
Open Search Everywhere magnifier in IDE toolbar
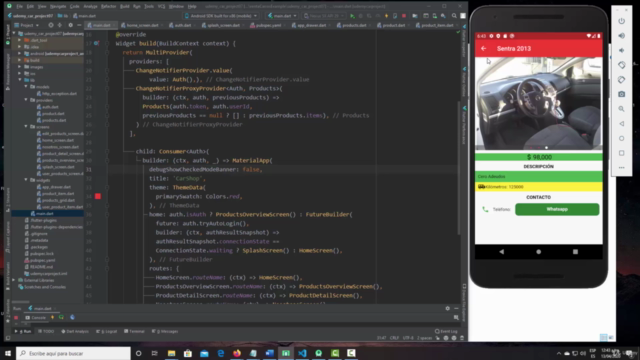454,16
